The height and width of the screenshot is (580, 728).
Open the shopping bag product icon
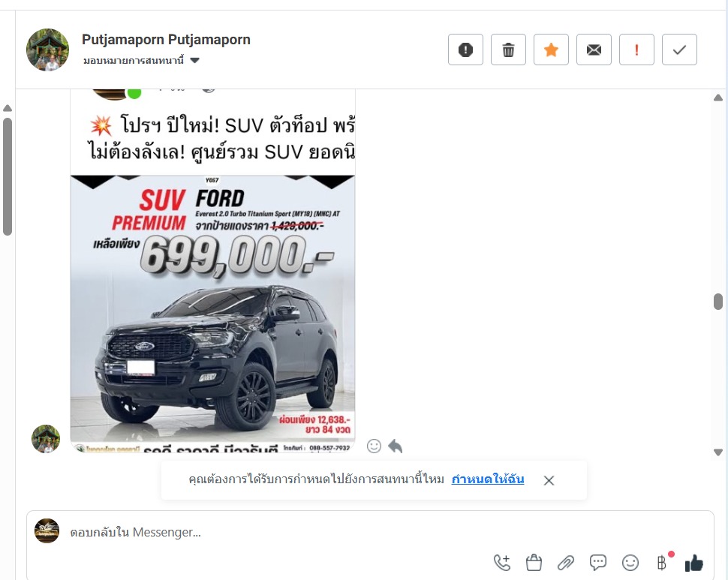[534, 563]
